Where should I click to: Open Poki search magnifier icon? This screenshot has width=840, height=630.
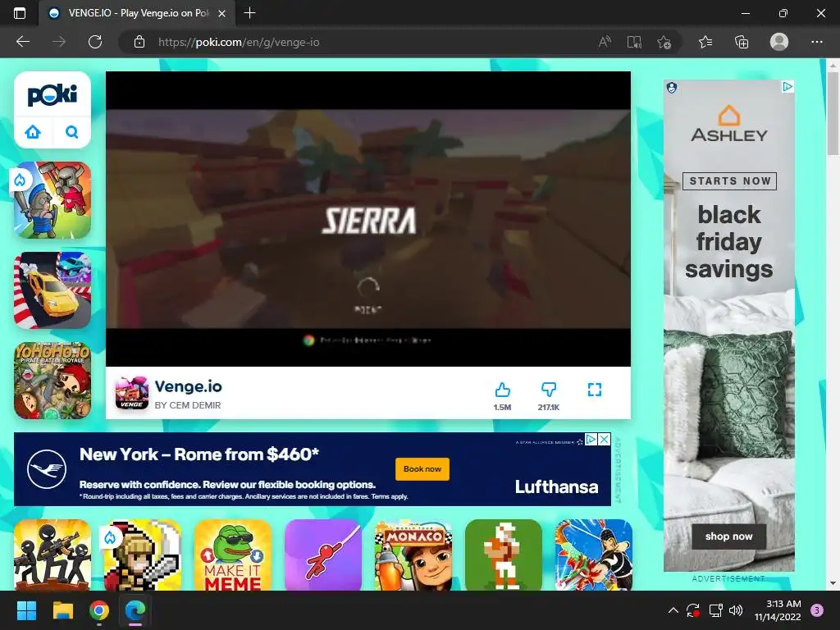[72, 132]
